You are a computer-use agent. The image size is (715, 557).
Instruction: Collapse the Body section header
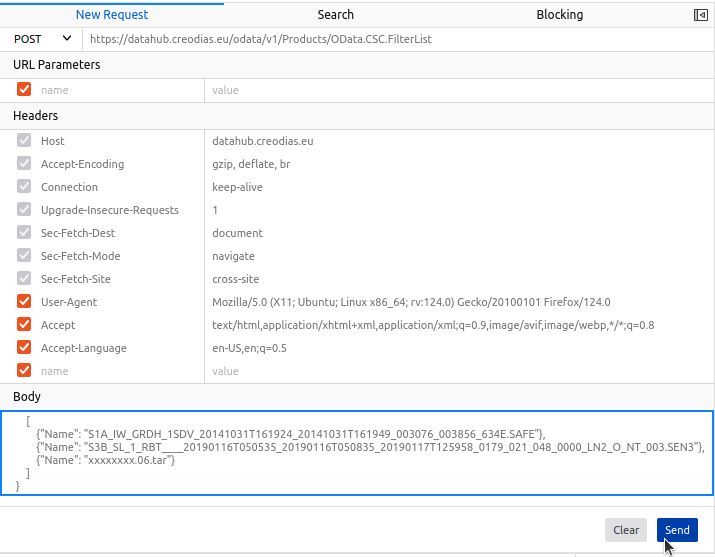coord(358,397)
